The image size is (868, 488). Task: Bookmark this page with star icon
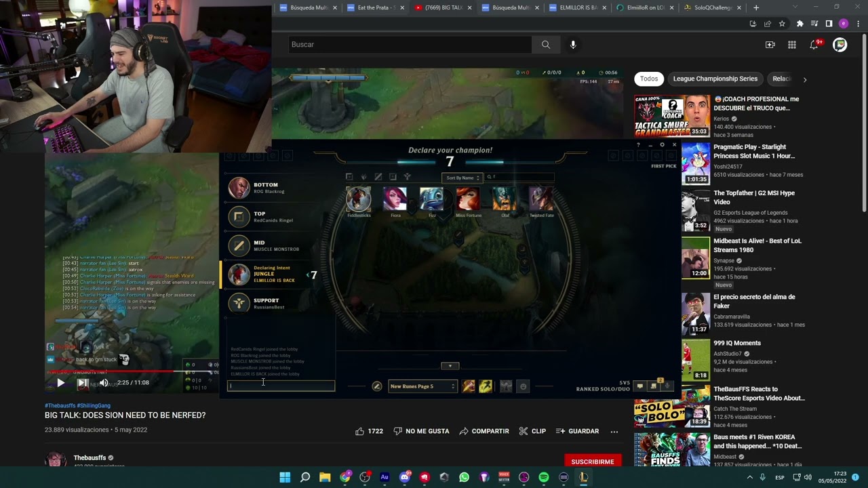coord(782,24)
